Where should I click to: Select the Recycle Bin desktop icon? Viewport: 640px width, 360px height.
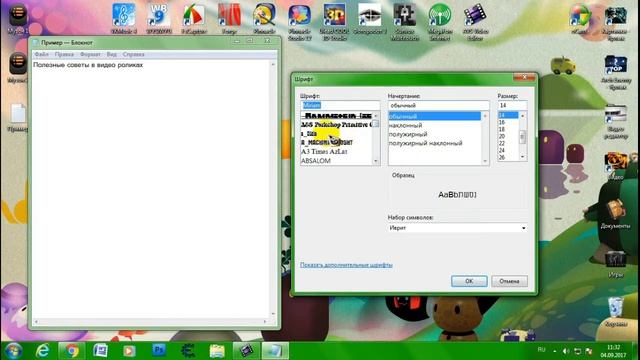click(616, 312)
